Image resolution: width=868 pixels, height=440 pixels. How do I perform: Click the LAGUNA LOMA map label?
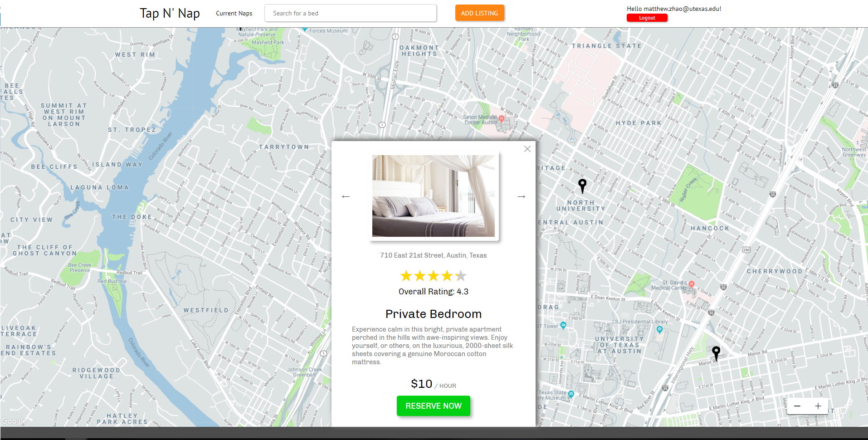pos(100,187)
